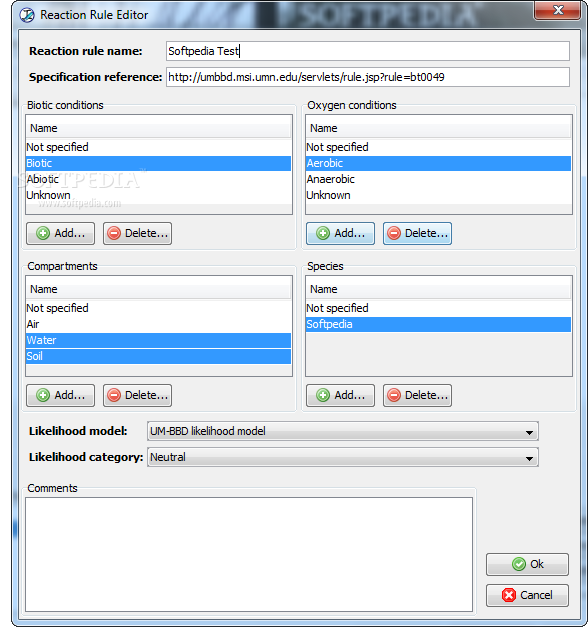
Task: Select 'Abiotic' in Biotic conditions list
Action: (x=158, y=179)
